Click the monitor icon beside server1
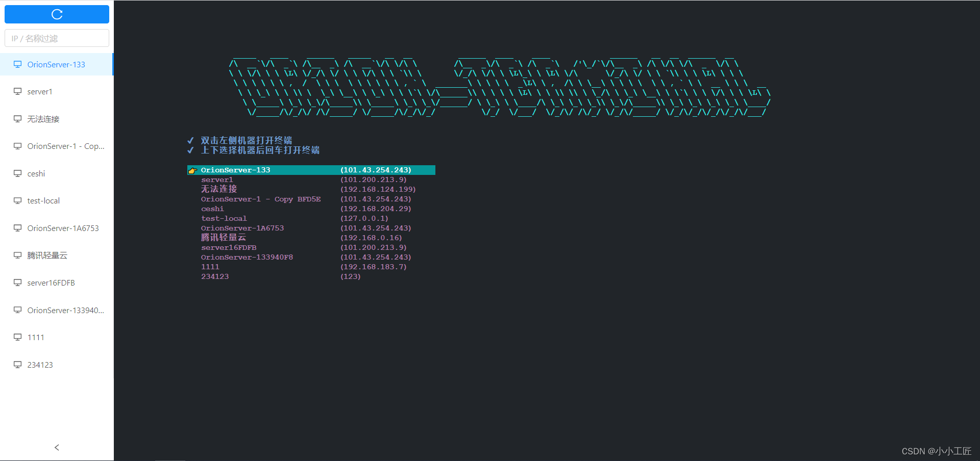 coord(18,91)
